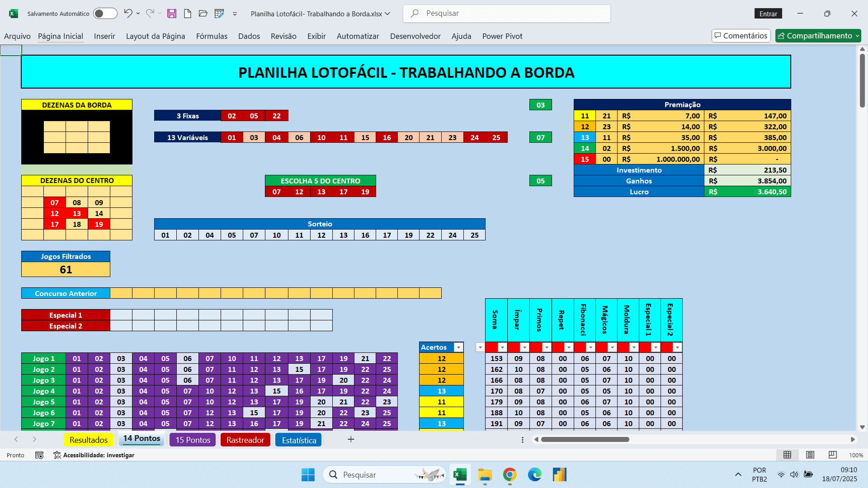Click the Undo arrow icon

128,14
